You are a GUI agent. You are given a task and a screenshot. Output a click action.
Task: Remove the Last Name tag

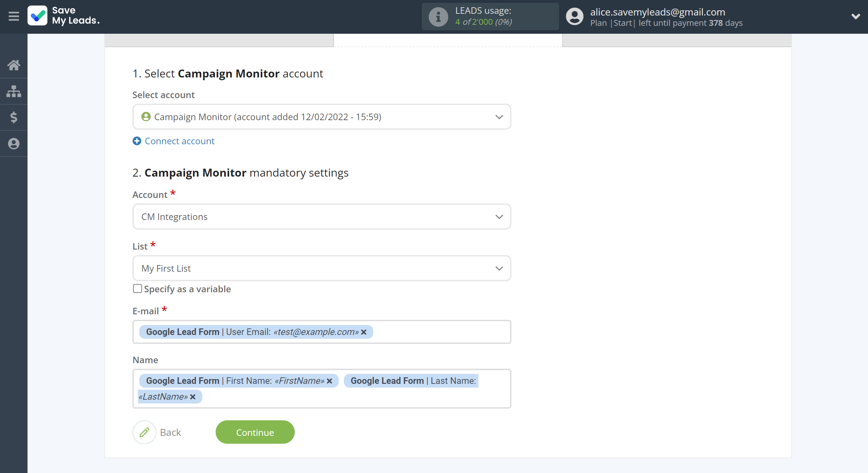pyautogui.click(x=193, y=397)
